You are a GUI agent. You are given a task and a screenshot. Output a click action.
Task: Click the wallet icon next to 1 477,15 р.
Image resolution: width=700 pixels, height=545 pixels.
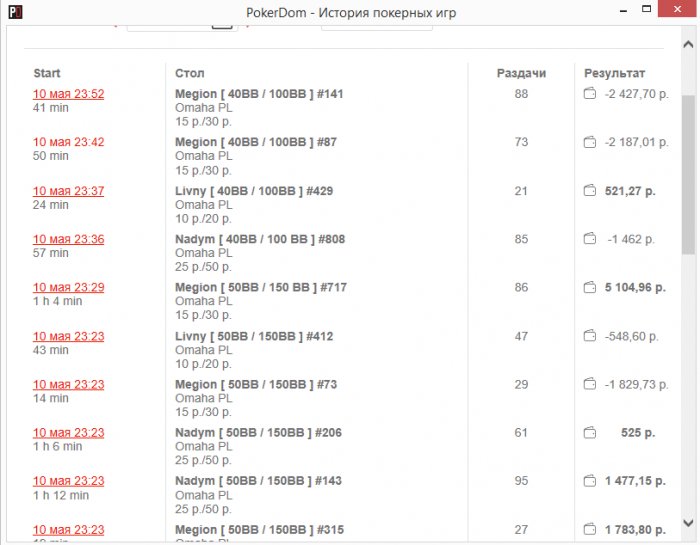590,481
